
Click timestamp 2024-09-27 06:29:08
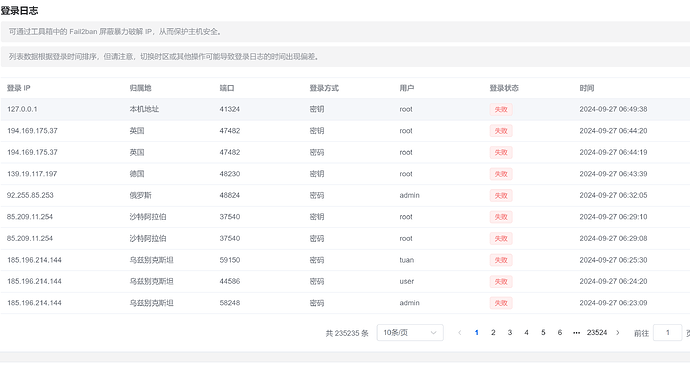pyautogui.click(x=613, y=238)
